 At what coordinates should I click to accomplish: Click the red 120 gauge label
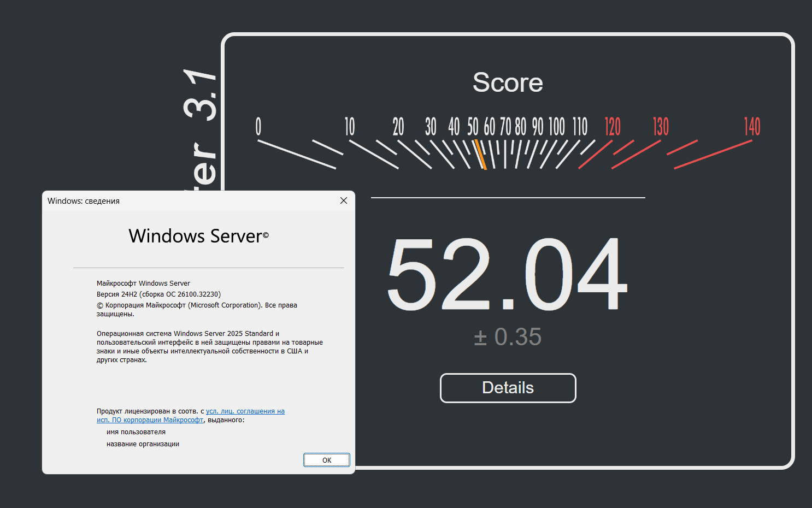point(613,127)
